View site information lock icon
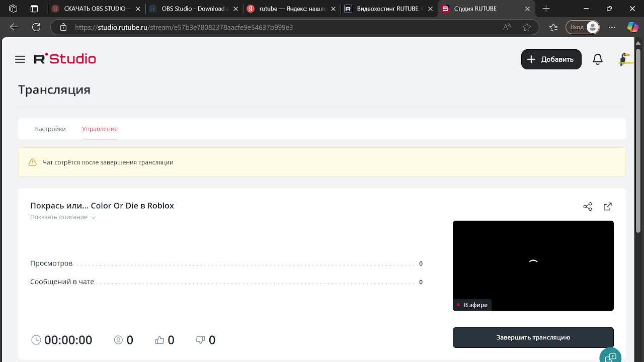644x362 pixels. (x=63, y=27)
